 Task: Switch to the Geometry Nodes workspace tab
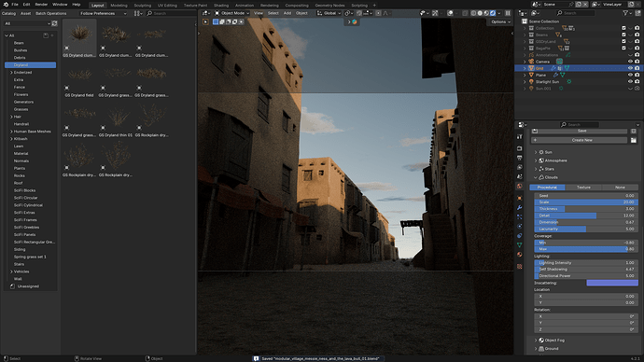click(x=329, y=6)
